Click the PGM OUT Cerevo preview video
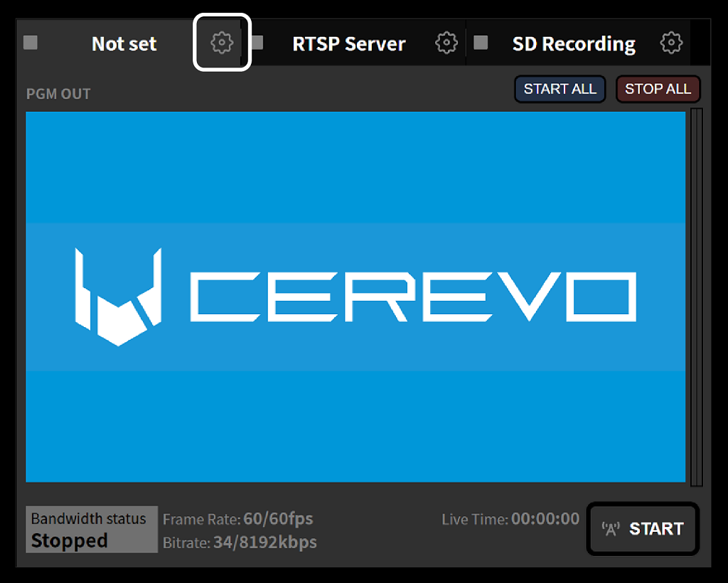Screen dimensions: 728x583 (355, 296)
